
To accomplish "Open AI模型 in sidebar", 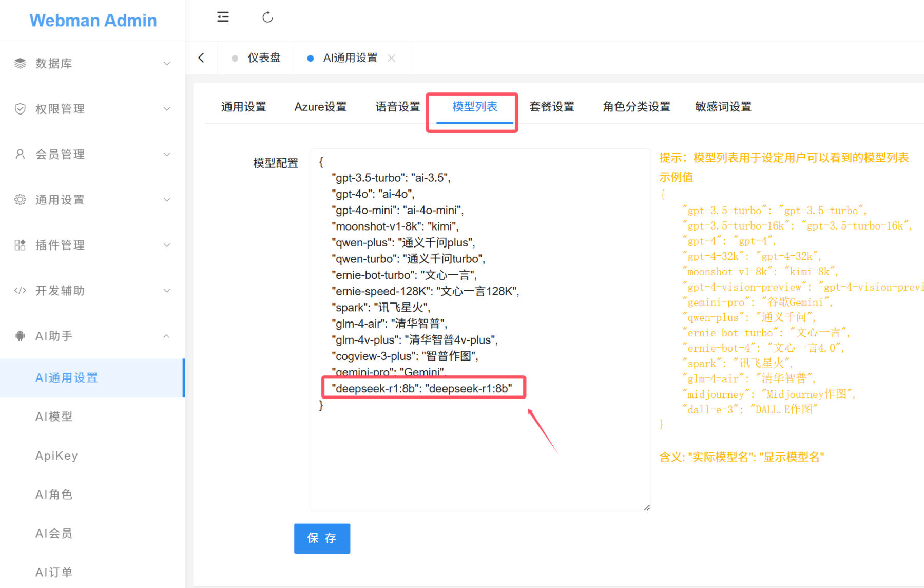I will click(x=54, y=416).
